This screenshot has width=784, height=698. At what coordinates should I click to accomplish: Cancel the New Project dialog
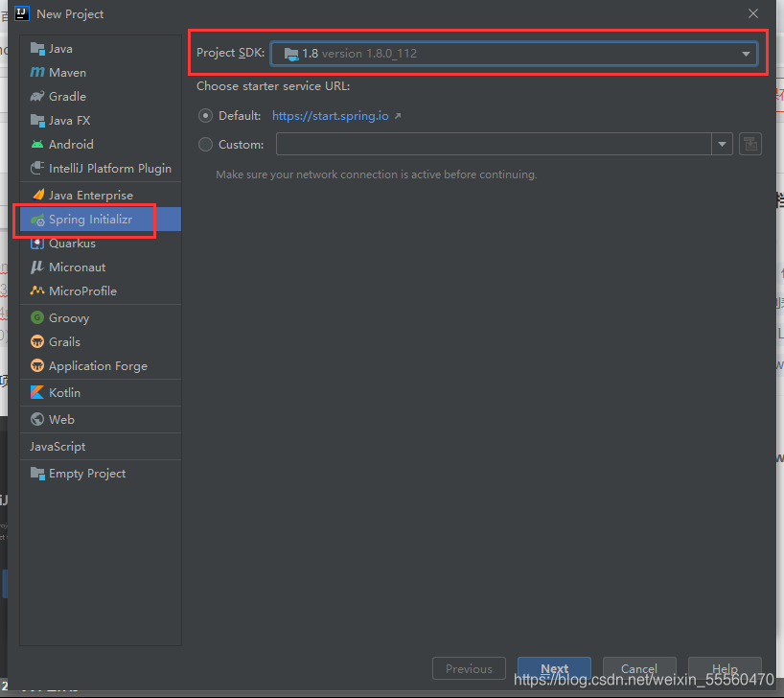639,668
